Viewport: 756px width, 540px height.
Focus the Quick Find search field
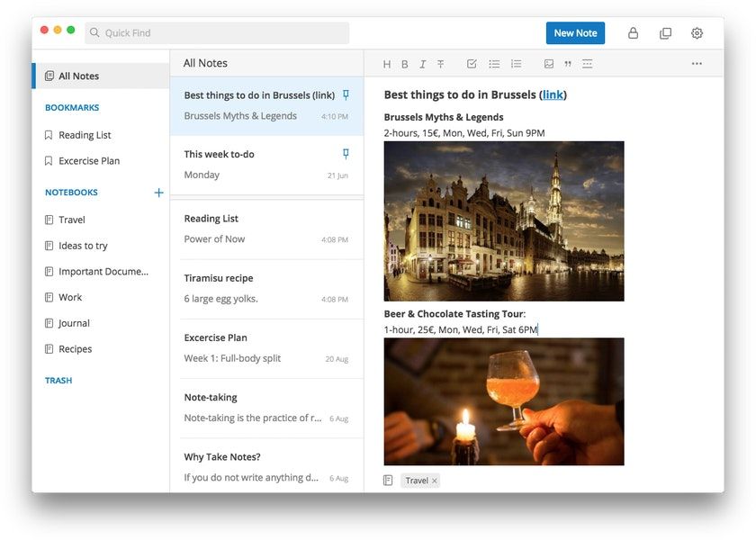[217, 32]
